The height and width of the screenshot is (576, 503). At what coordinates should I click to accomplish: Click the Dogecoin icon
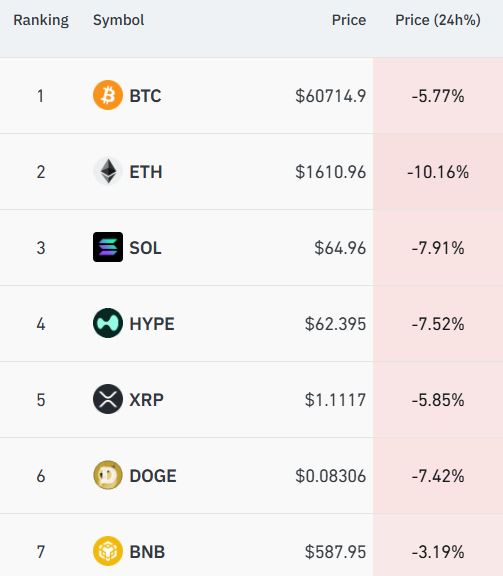(x=108, y=475)
